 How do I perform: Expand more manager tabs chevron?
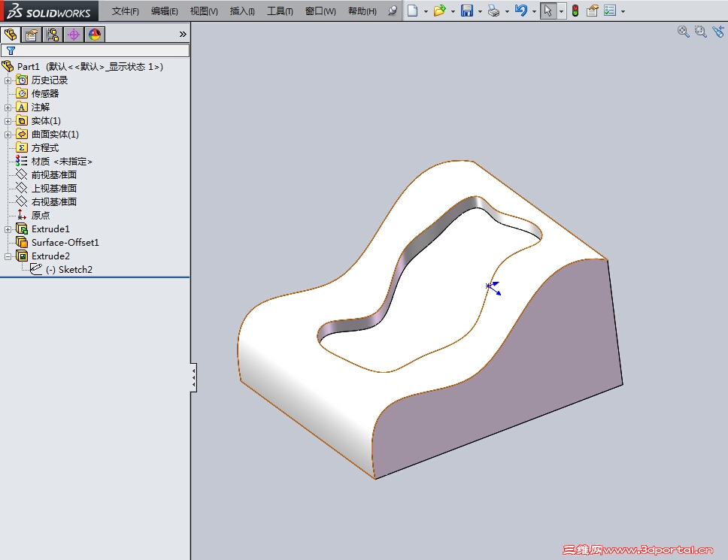pyautogui.click(x=183, y=35)
